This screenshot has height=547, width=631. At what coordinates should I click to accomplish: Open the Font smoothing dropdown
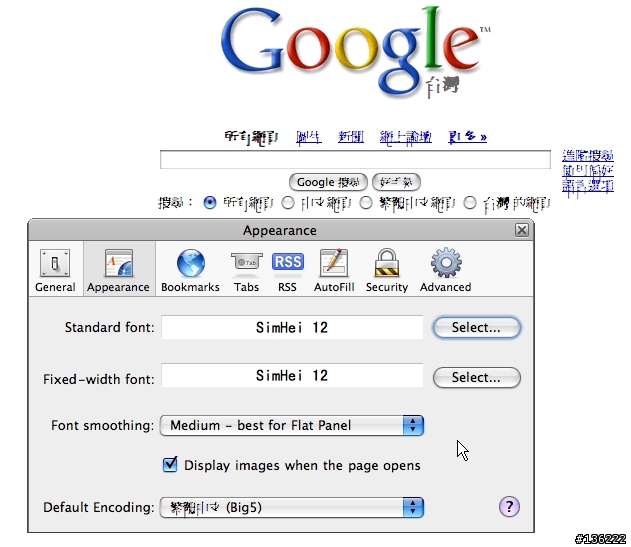click(x=292, y=425)
